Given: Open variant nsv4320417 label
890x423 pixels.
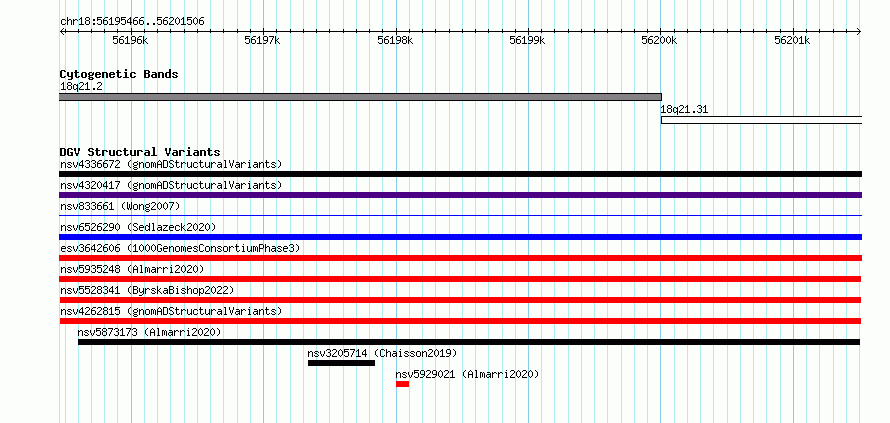Looking at the screenshot, I should 171,186.
